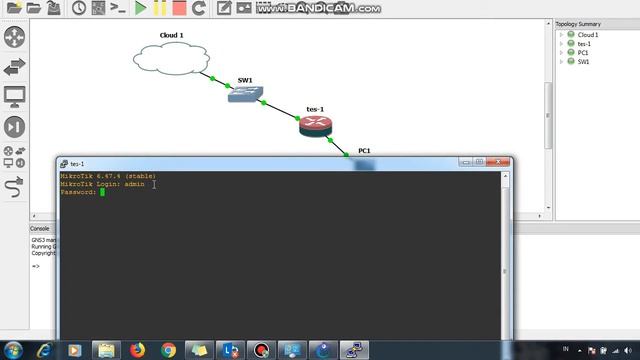Select SW1 row in Topology Summary
This screenshot has height=360, width=640.
(583, 62)
